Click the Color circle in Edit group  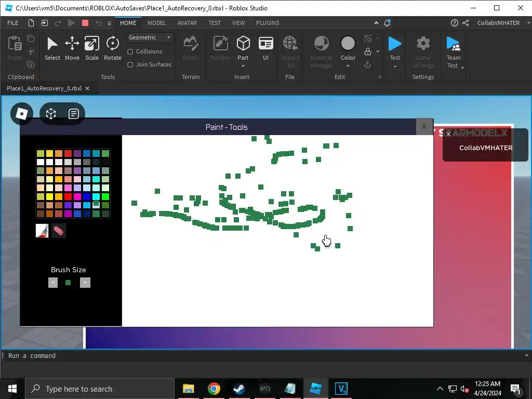(x=348, y=44)
